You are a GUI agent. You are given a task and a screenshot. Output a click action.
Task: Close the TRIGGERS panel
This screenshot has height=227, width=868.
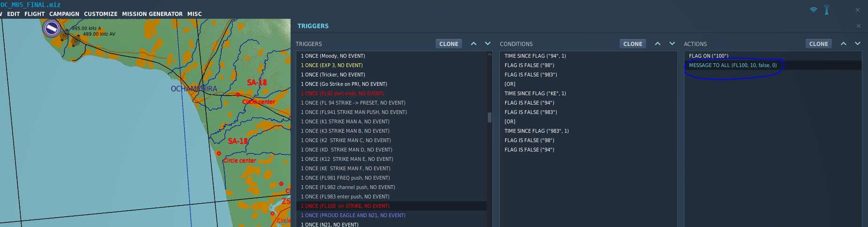(859, 26)
